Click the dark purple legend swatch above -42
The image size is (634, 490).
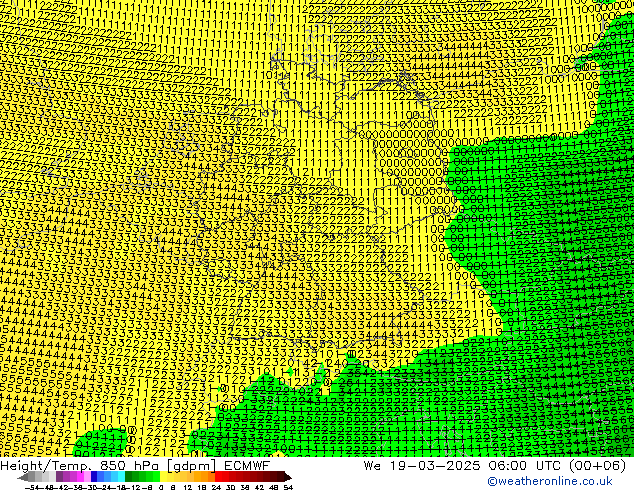pyautogui.click(x=59, y=477)
